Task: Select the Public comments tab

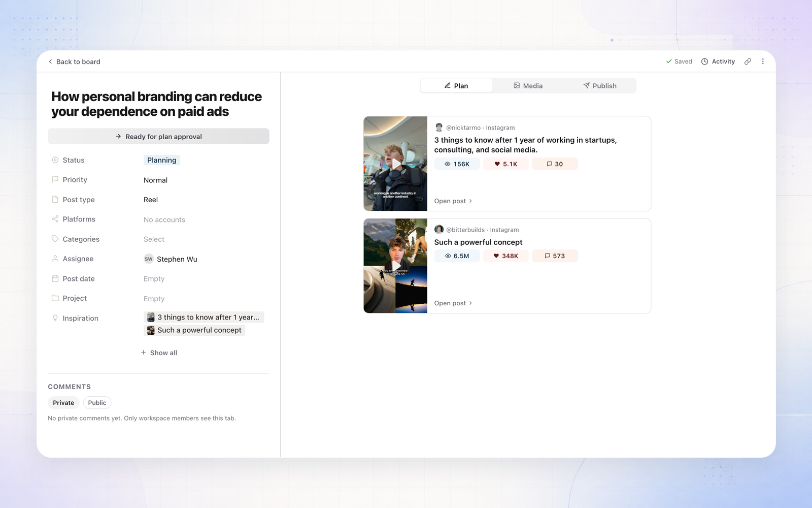Action: pyautogui.click(x=97, y=403)
